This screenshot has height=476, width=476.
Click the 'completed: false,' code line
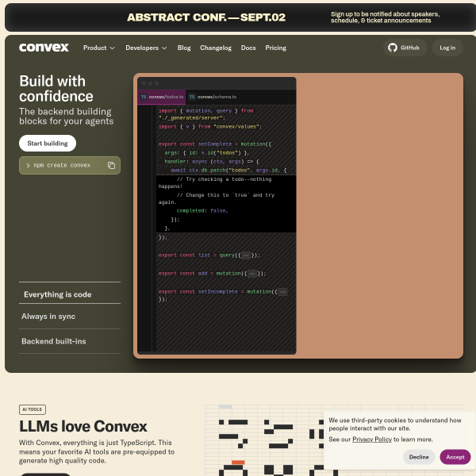click(202, 211)
